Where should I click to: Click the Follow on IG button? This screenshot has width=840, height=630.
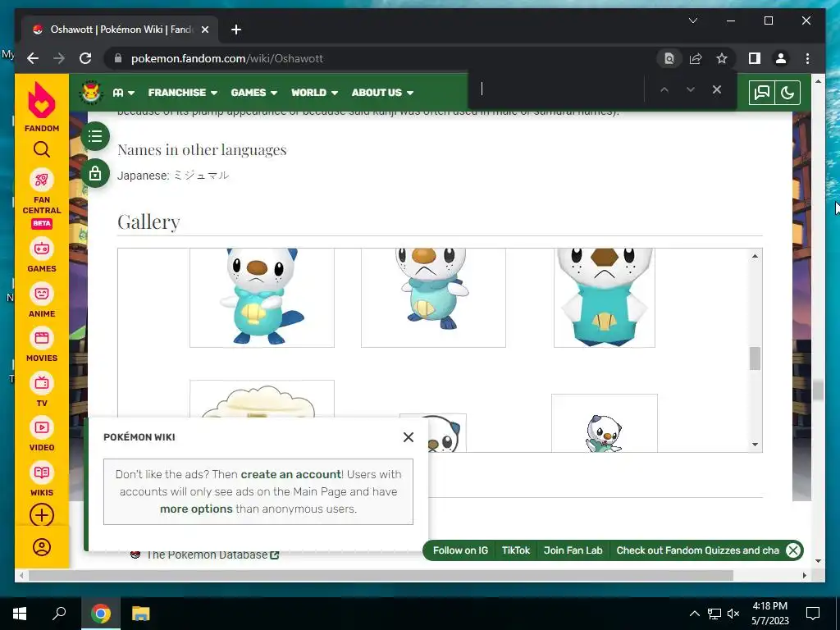pyautogui.click(x=460, y=550)
